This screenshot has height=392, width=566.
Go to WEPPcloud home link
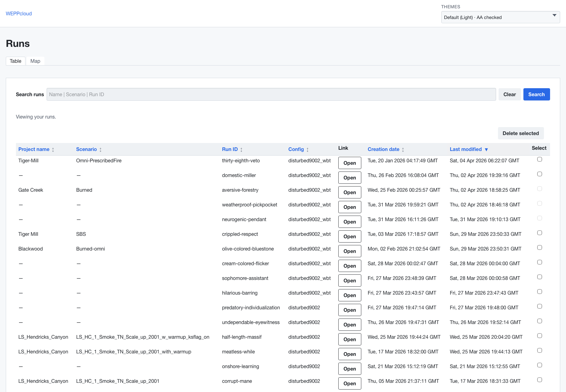19,13
